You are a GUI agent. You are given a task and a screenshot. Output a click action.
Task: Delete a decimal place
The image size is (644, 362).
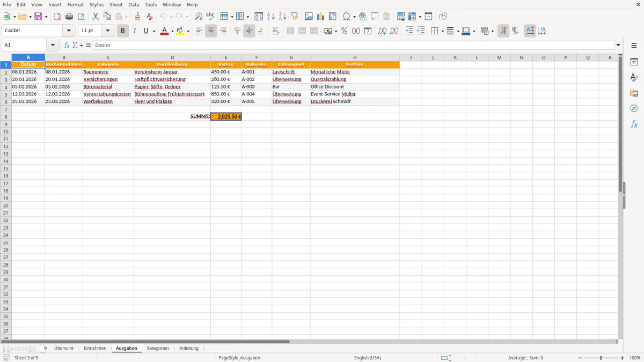394,31
